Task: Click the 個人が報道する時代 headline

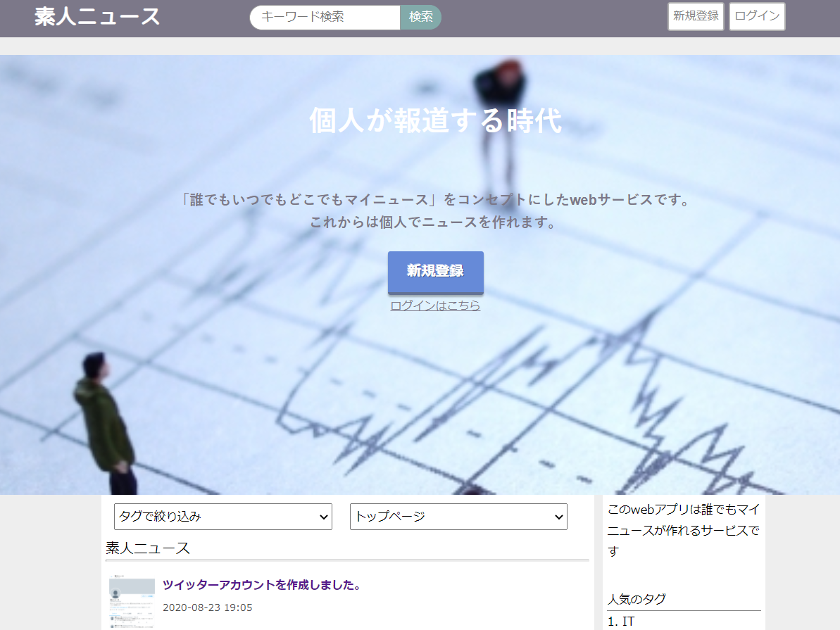Action: 436,120
